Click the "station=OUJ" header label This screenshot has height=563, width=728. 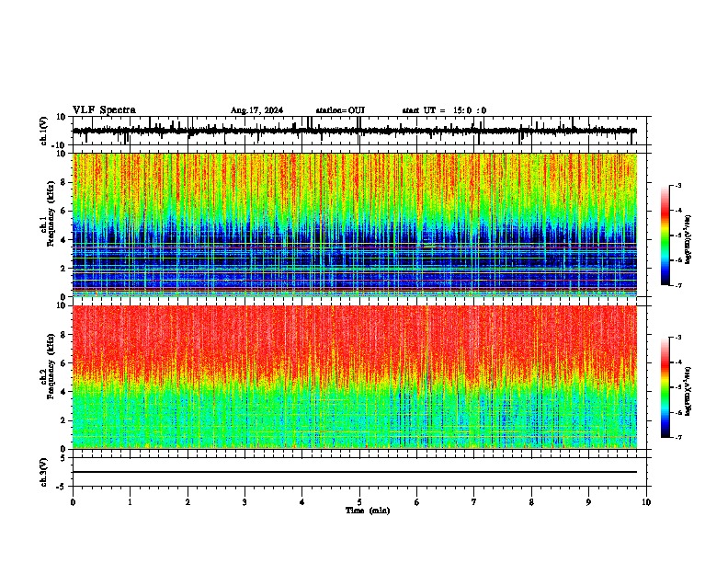[340, 110]
